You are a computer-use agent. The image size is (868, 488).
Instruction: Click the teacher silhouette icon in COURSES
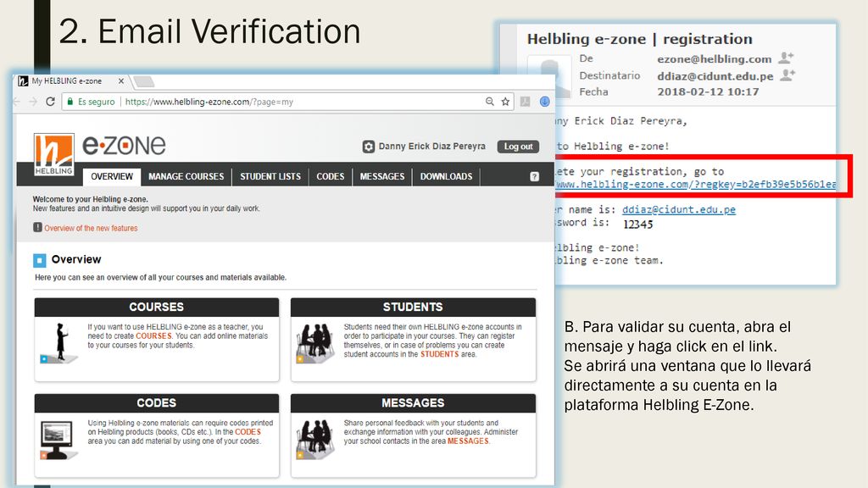59,344
